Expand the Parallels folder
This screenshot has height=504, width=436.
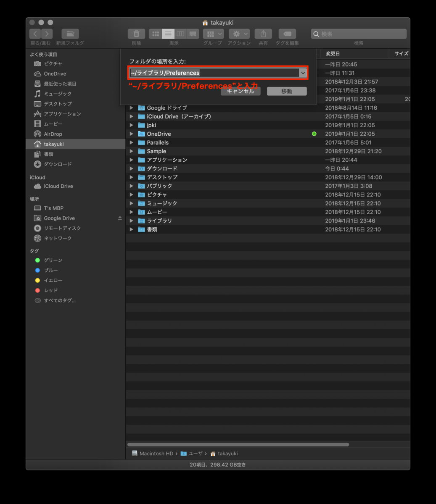pos(131,142)
